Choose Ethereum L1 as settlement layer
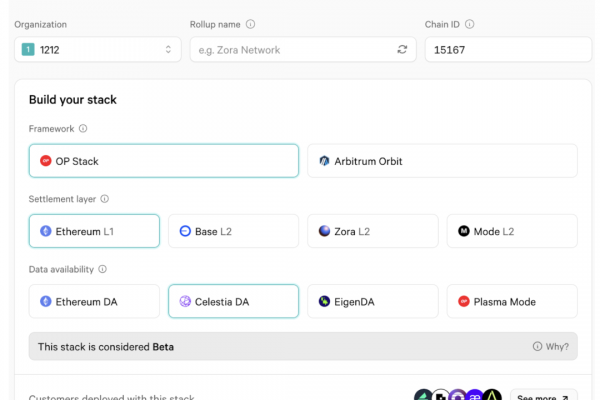Screen dimensions: 600x400 tap(94, 231)
